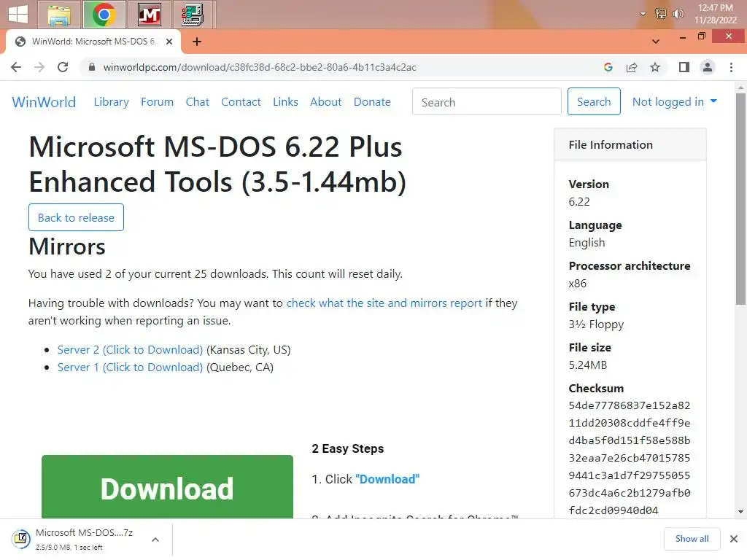
Task: Open the Chrome profile avatar
Action: point(708,67)
